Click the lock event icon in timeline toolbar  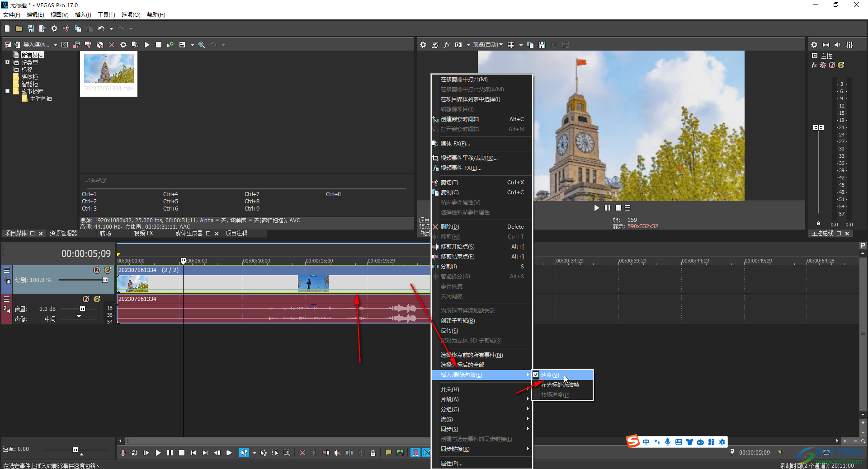373,453
